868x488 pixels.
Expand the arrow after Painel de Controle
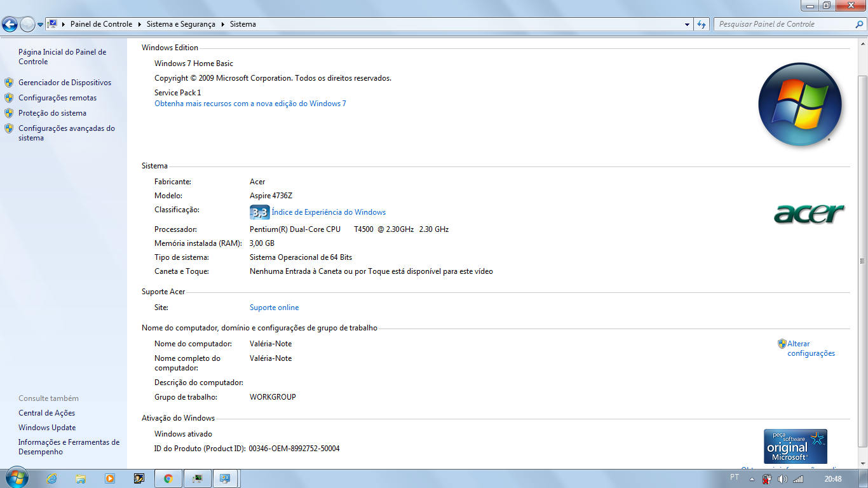140,24
